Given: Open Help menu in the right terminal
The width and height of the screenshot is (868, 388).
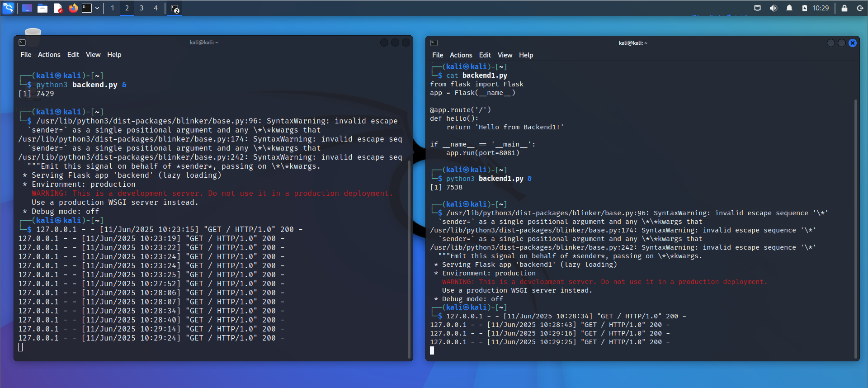Looking at the screenshot, I should tap(526, 55).
